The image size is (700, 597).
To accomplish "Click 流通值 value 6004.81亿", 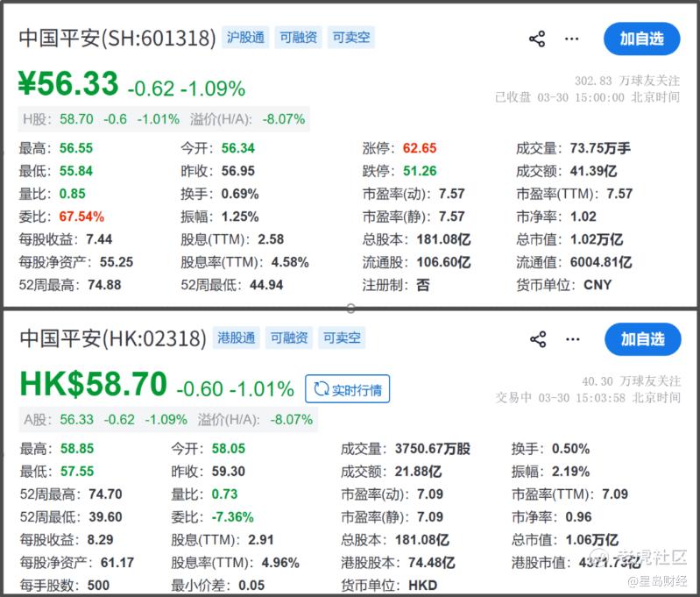I will click(x=601, y=262).
